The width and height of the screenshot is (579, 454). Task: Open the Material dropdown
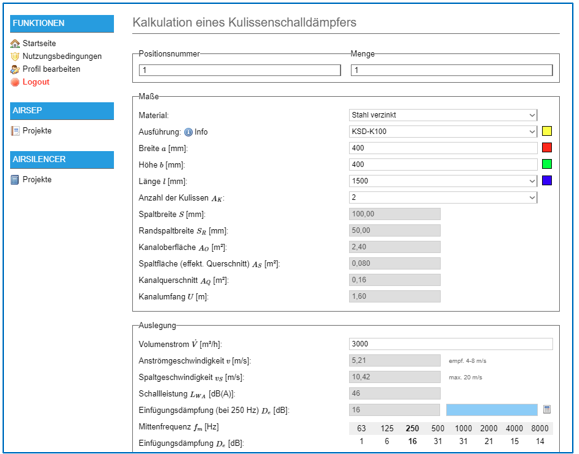(x=443, y=115)
